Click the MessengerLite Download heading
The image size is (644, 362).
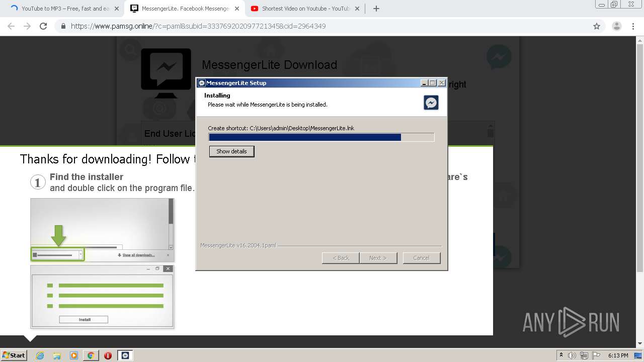tap(269, 65)
